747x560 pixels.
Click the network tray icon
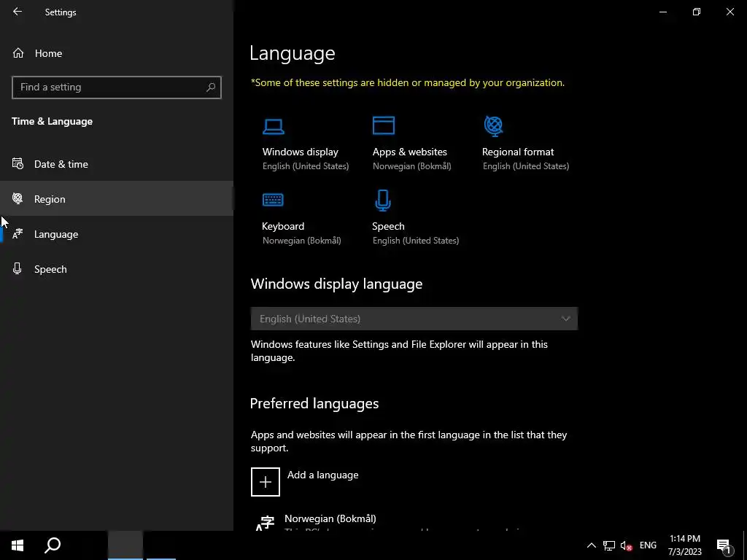point(609,545)
